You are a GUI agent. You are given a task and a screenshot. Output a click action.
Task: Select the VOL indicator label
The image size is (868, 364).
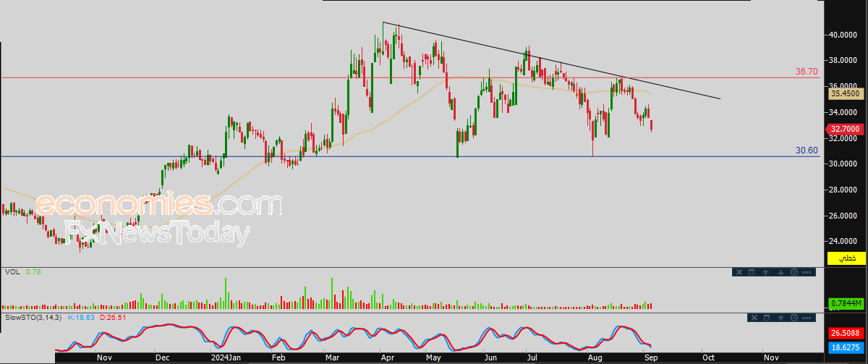click(x=12, y=272)
